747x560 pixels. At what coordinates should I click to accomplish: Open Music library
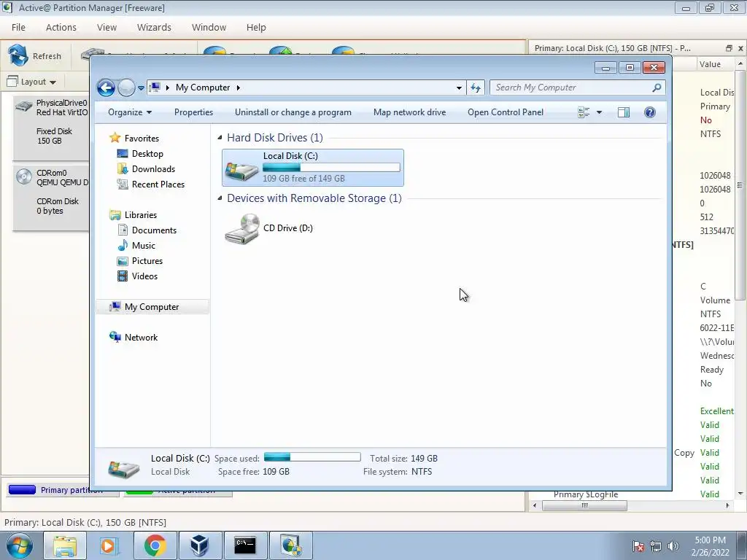point(144,246)
